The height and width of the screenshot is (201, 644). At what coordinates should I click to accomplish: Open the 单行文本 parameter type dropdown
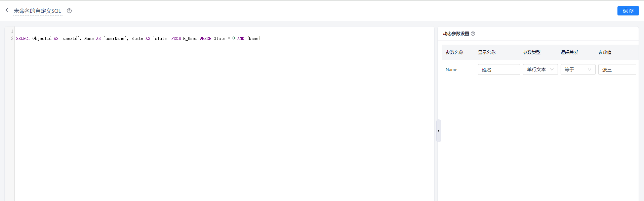point(540,69)
